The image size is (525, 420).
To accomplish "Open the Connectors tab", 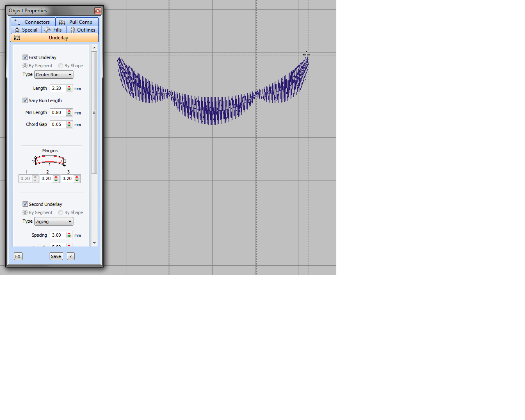I will pyautogui.click(x=33, y=22).
